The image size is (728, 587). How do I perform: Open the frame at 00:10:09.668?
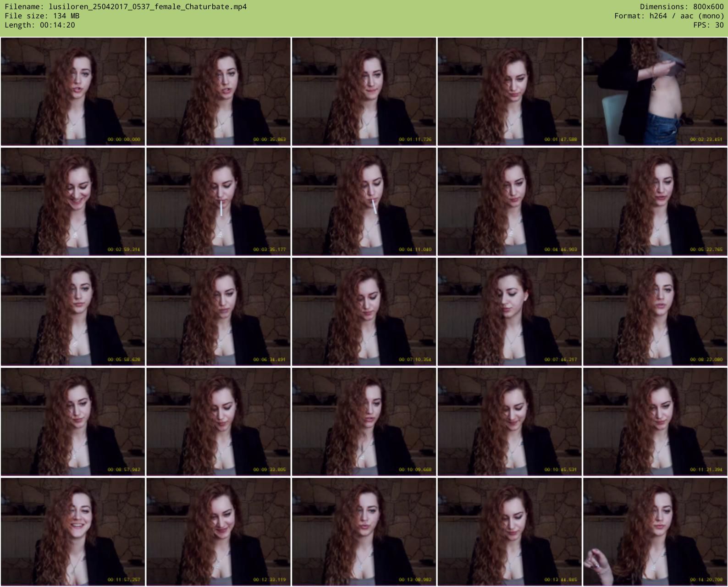click(364, 422)
